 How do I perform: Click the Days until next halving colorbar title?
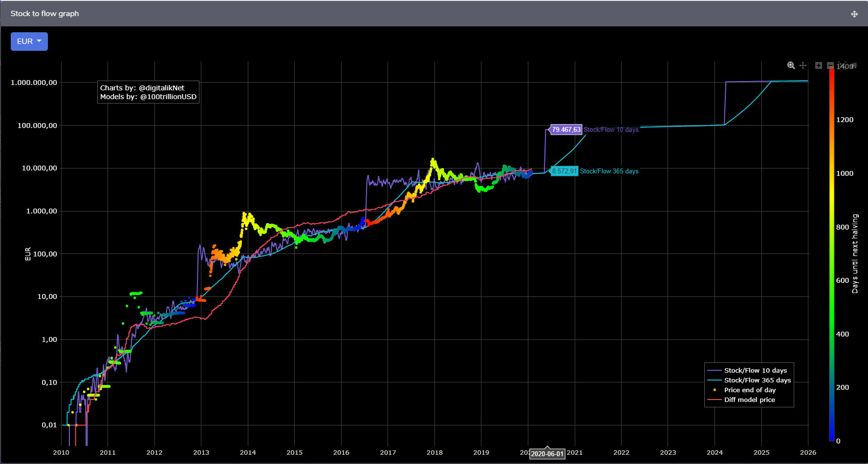click(855, 253)
